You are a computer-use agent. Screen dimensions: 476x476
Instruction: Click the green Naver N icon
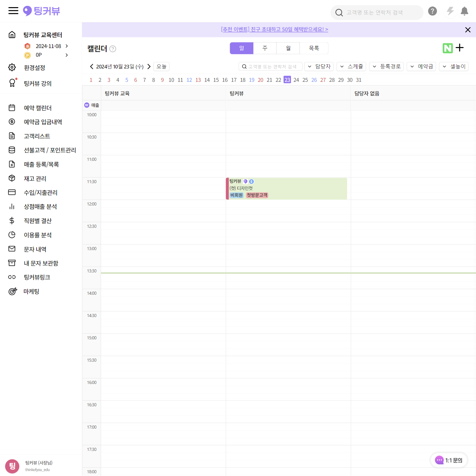pyautogui.click(x=447, y=48)
